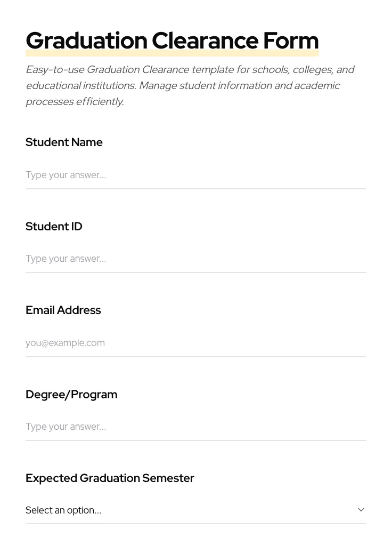The width and height of the screenshot is (392, 546).
Task: Click the word "Clearance" in the title
Action: [205, 41]
